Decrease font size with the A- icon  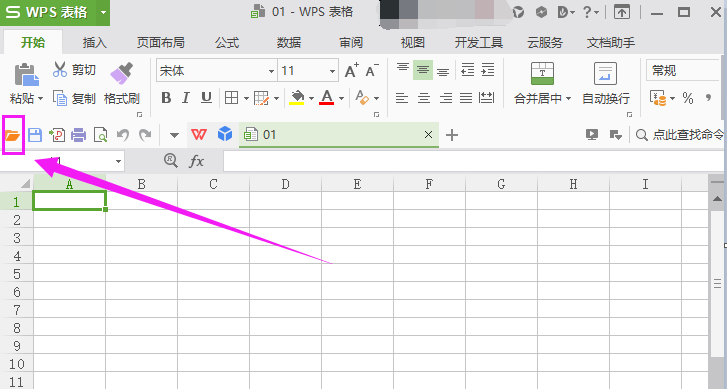tap(372, 70)
